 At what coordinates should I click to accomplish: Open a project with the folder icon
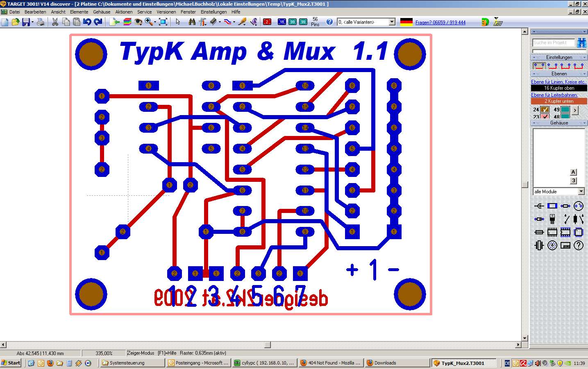point(16,22)
